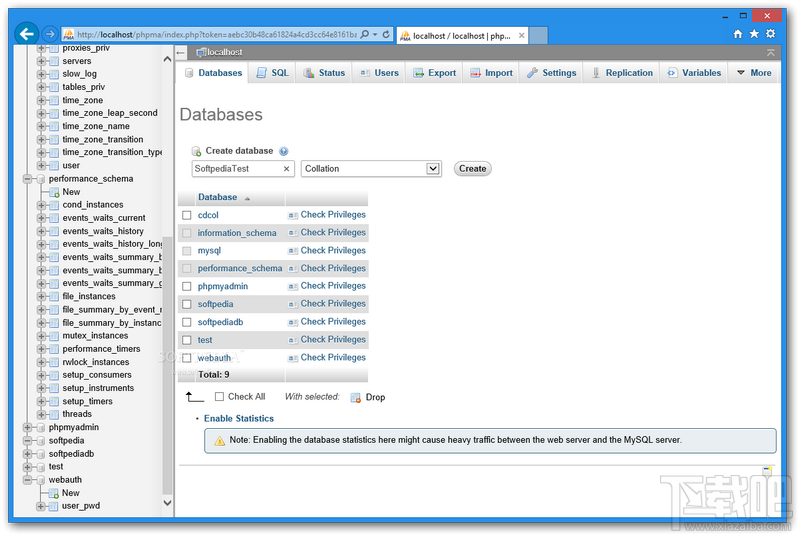Click the navigation panel scroll-up arrow
The image size is (800, 536).
pyautogui.click(x=167, y=59)
